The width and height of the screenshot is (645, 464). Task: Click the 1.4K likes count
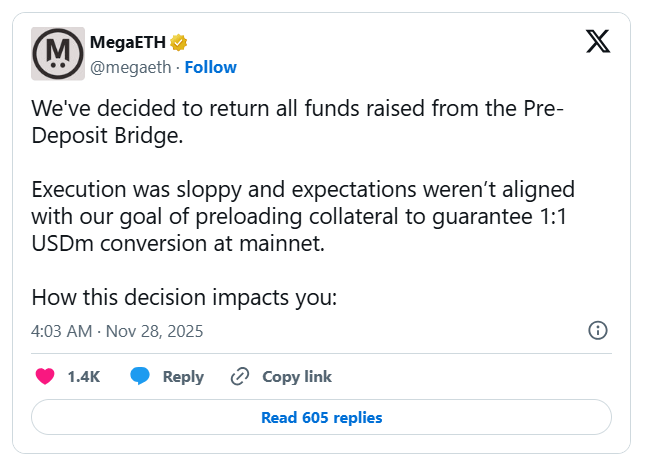[83, 377]
